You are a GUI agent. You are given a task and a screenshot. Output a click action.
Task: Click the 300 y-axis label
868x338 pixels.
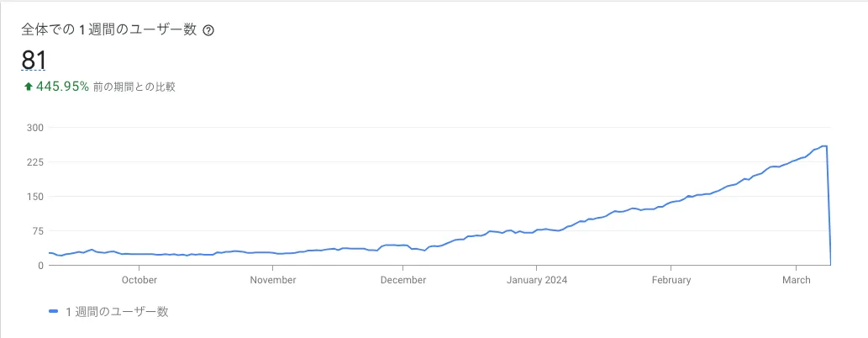(x=34, y=128)
